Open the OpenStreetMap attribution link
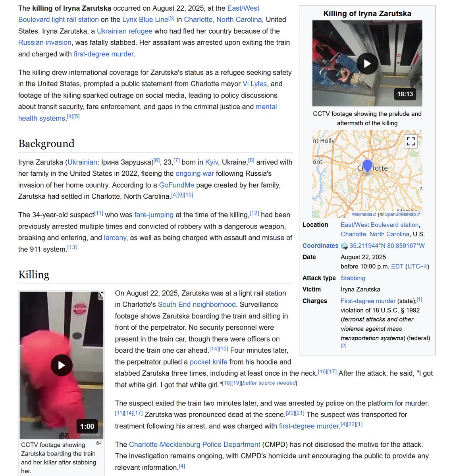Screen dimensions: 453x476 (x=401, y=214)
